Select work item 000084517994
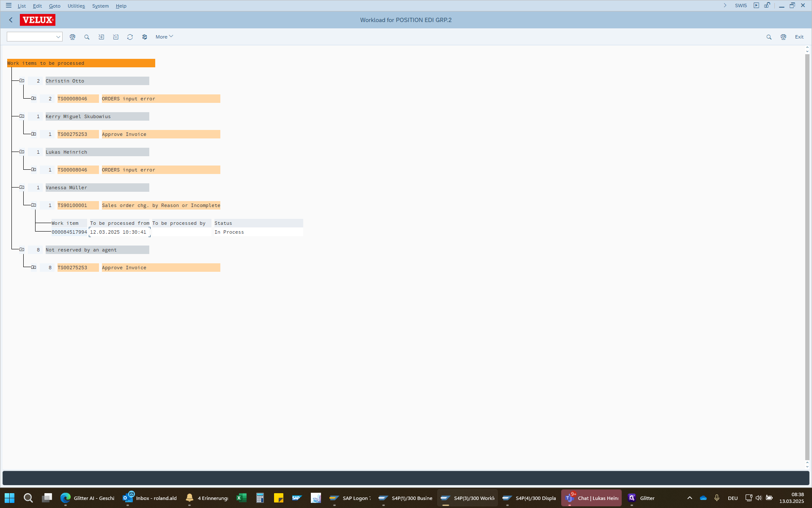 69,232
